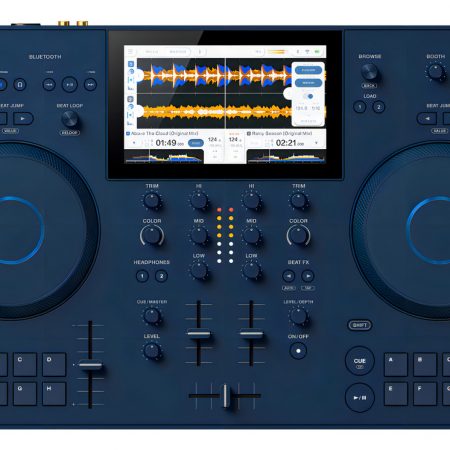Image resolution: width=450 pixels, height=450 pixels.
Task: Click the left COLOR filter knob
Action: click(152, 236)
